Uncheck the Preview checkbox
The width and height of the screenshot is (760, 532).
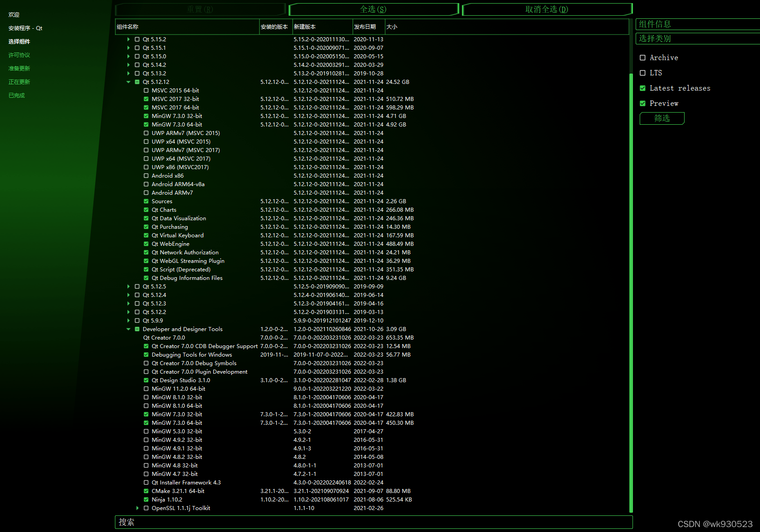click(642, 103)
